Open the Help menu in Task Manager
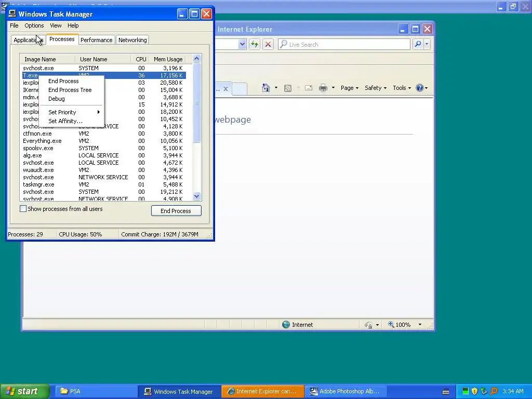The height and width of the screenshot is (399, 532). click(73, 25)
